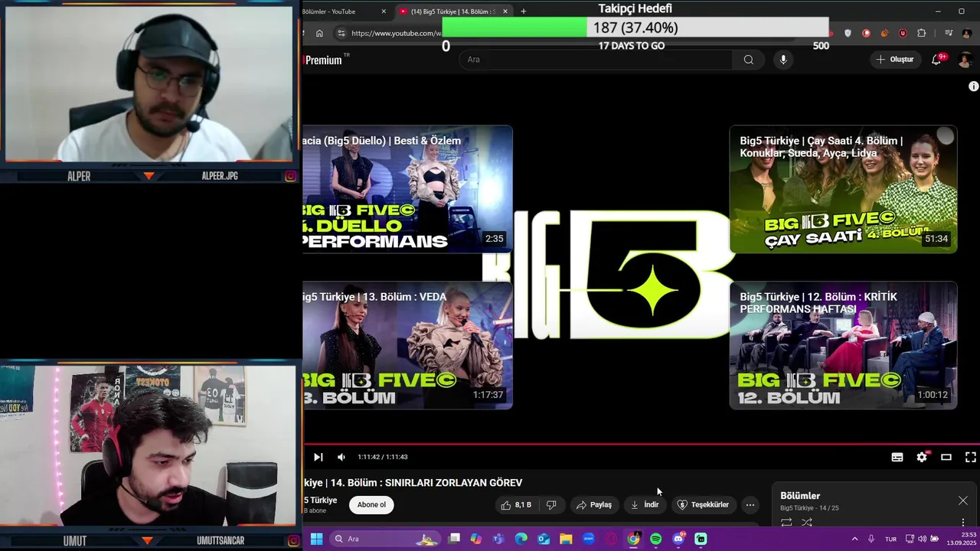Screen dimensions: 980x551
Task: Click the İndir download button
Action: coord(645,505)
